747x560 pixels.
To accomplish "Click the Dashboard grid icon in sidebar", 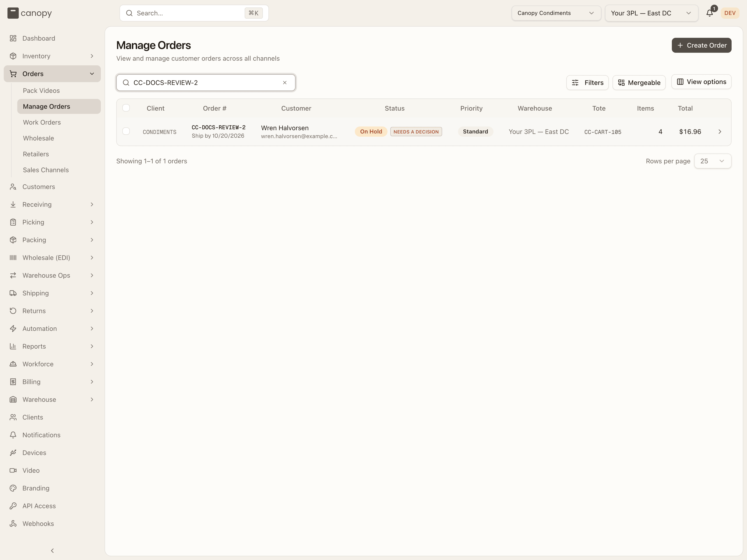I will point(13,38).
